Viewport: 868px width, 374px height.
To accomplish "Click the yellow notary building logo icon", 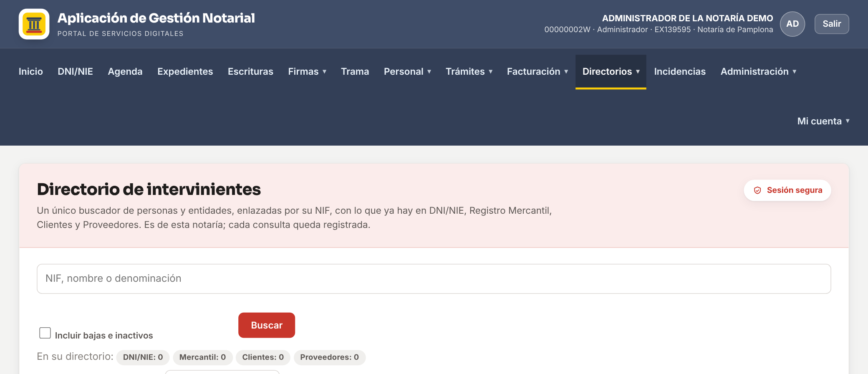I will click(34, 24).
